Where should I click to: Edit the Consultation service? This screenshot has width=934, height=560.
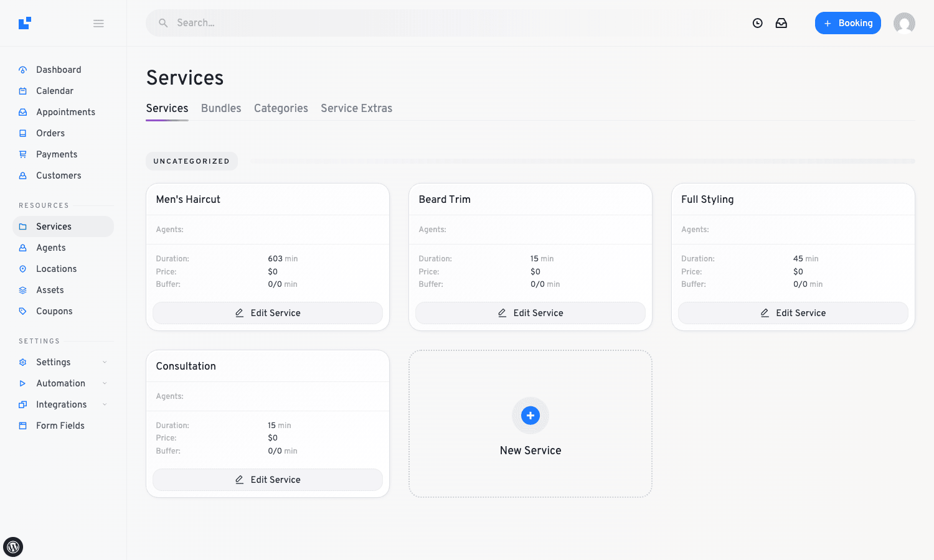268,480
